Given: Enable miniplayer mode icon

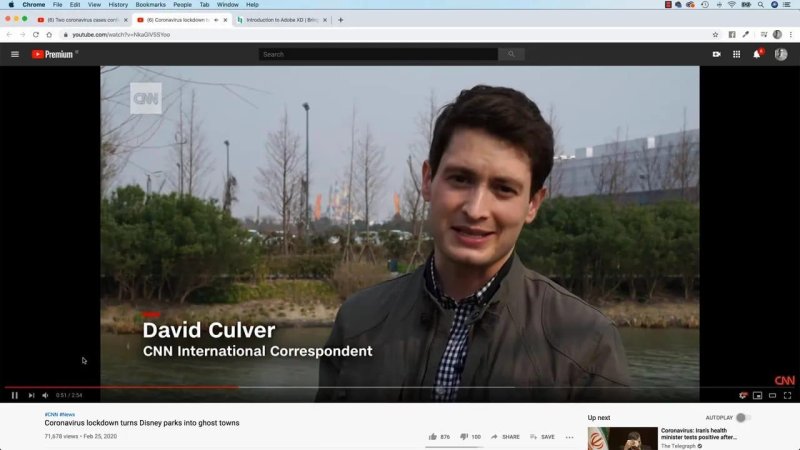Looking at the screenshot, I should tap(758, 395).
